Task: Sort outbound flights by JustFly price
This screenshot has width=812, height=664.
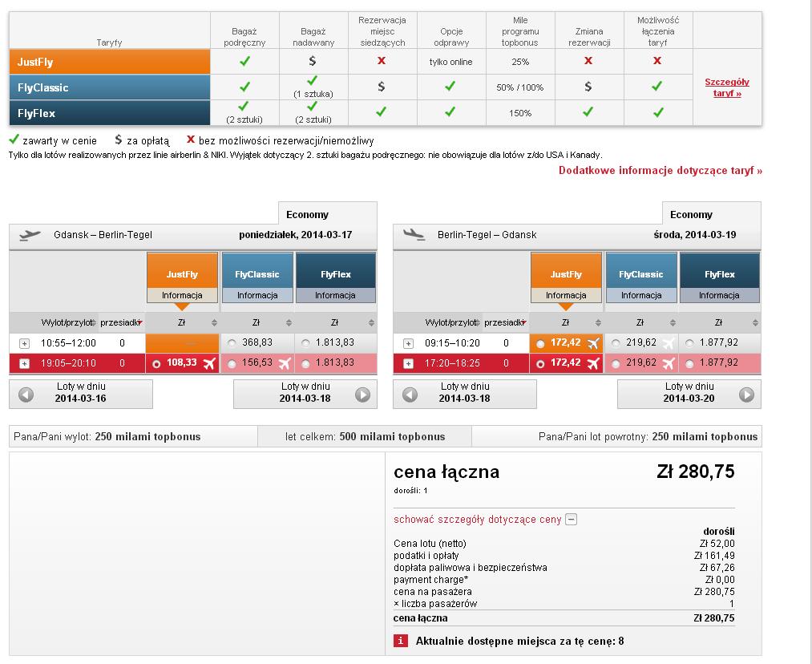Action: tap(214, 322)
